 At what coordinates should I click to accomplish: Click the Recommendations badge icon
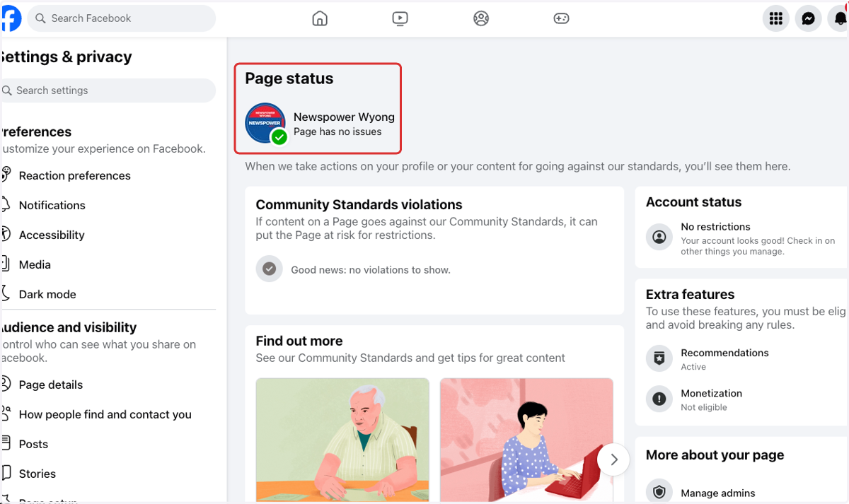[659, 358]
